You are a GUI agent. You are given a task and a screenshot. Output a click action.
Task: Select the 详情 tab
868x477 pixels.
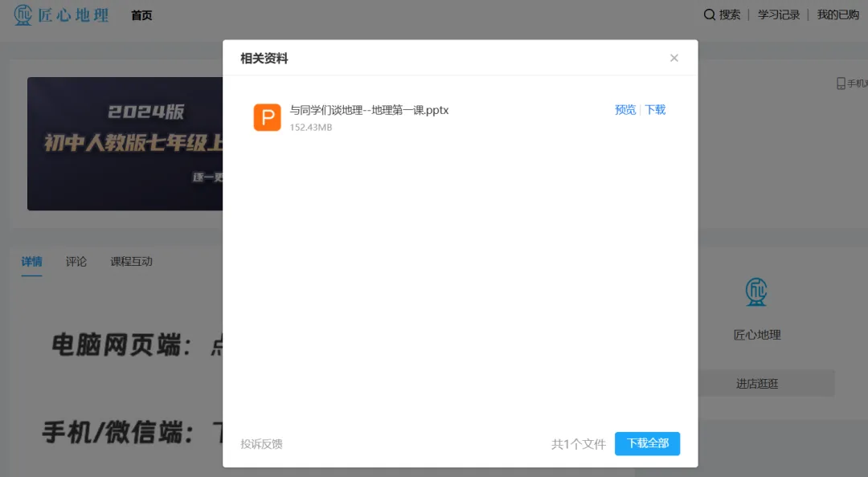(x=31, y=261)
